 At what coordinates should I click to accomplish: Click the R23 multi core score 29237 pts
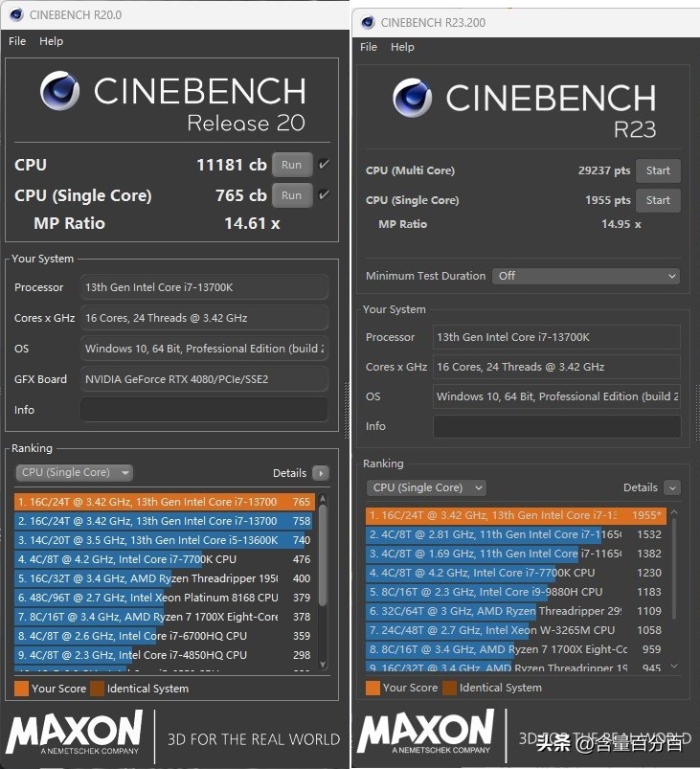point(604,170)
